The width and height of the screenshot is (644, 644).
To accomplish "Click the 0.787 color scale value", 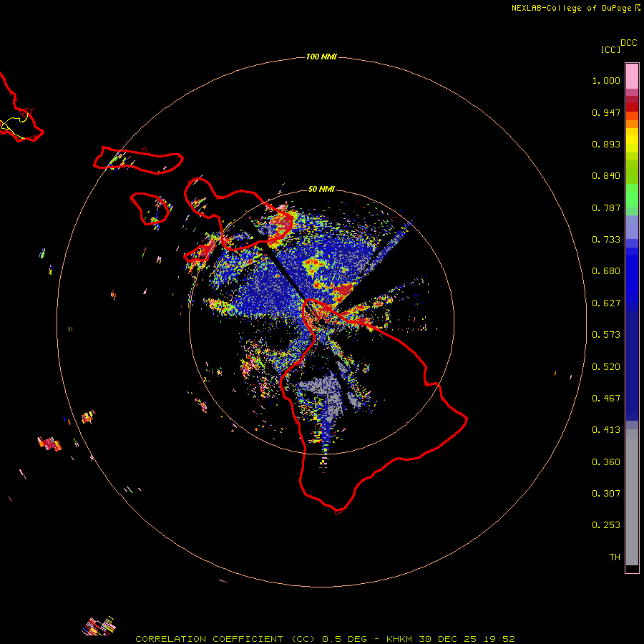I will [x=606, y=208].
